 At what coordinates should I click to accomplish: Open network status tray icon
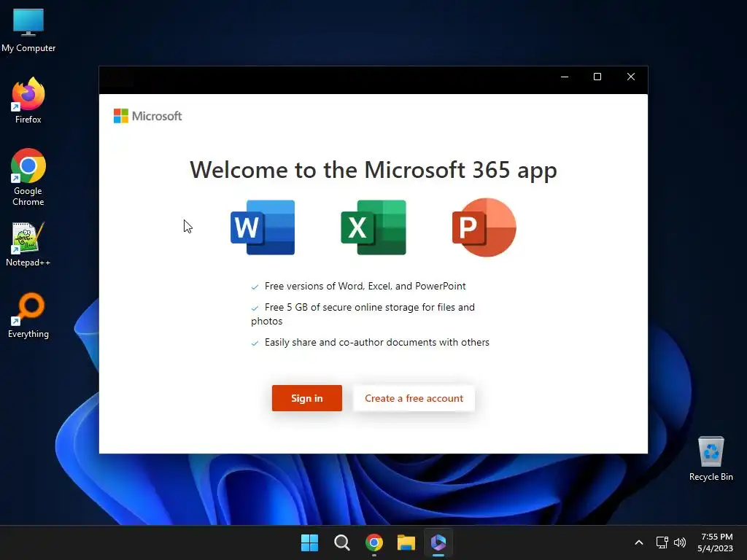click(x=662, y=542)
